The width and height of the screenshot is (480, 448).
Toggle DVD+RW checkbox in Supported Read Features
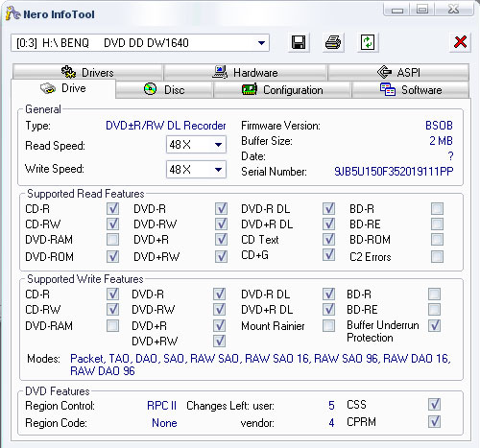coord(221,256)
